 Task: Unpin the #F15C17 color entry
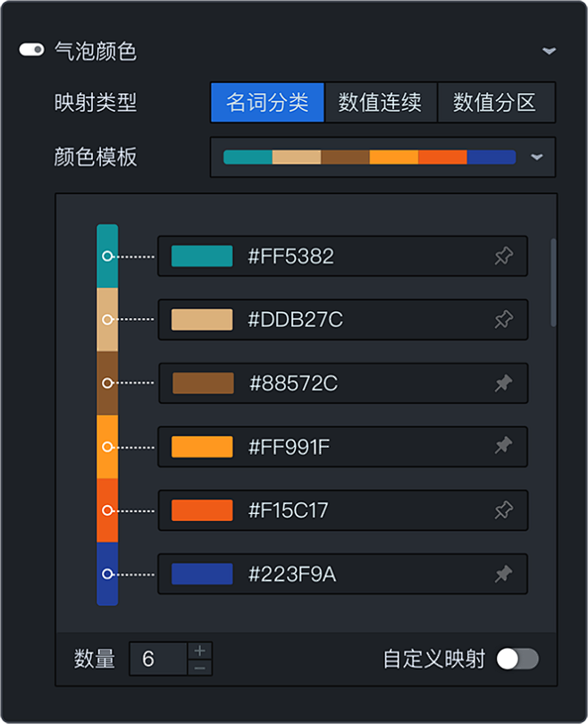(503, 509)
